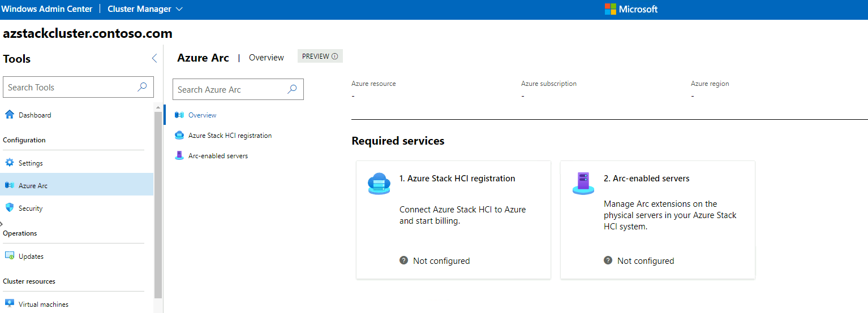Click the magnifier icon in Search Tools
Screen dimensions: 868x313
tap(142, 87)
